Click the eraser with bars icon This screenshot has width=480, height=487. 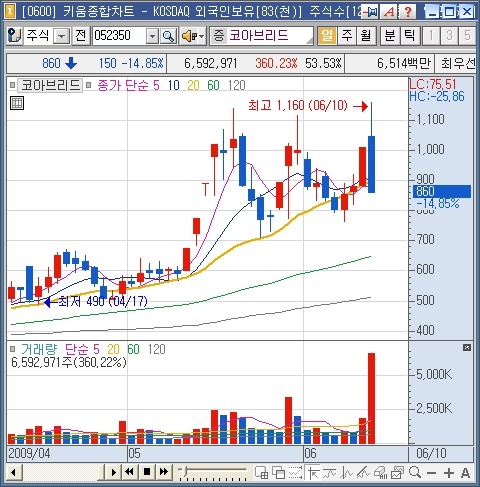(x=380, y=472)
